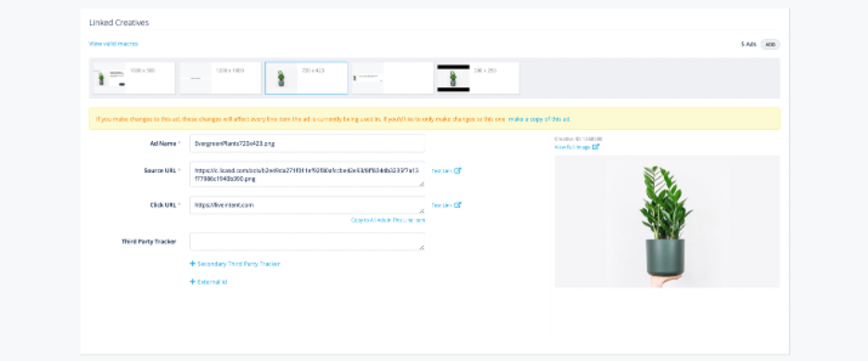Click make a copy of this ad link
Image resolution: width=868 pixels, height=362 pixels.
(x=540, y=119)
